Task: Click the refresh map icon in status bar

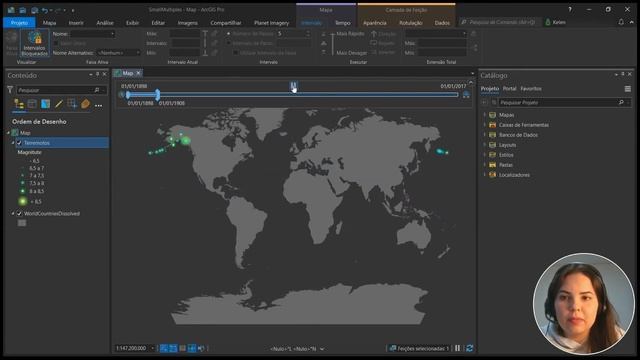Action: coord(469,348)
